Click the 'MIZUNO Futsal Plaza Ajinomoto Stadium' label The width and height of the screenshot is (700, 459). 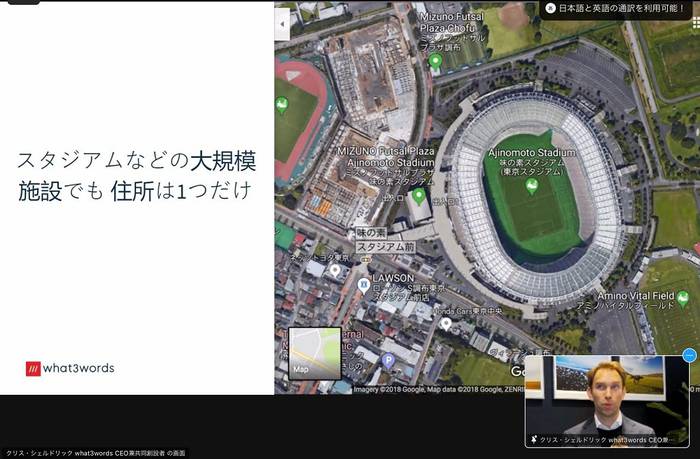click(x=386, y=157)
